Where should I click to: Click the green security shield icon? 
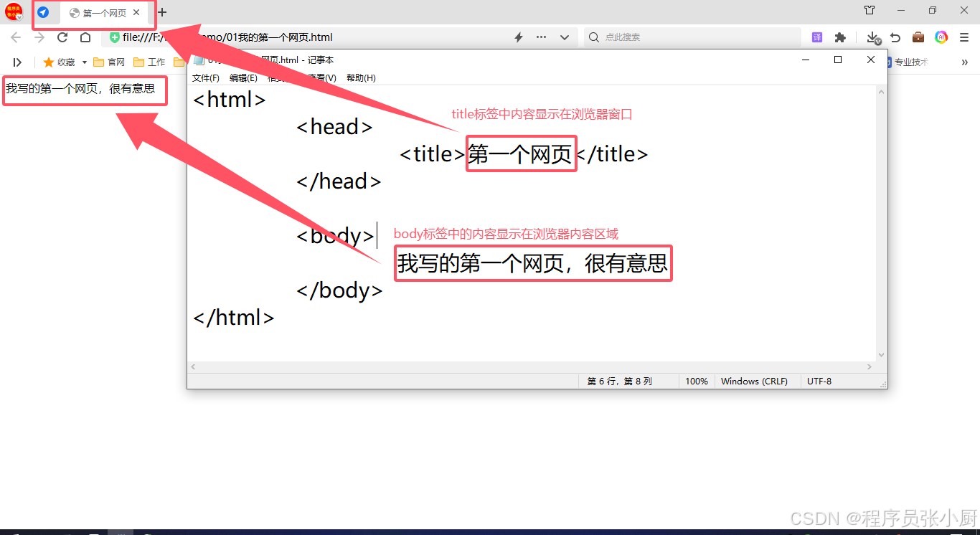click(115, 37)
